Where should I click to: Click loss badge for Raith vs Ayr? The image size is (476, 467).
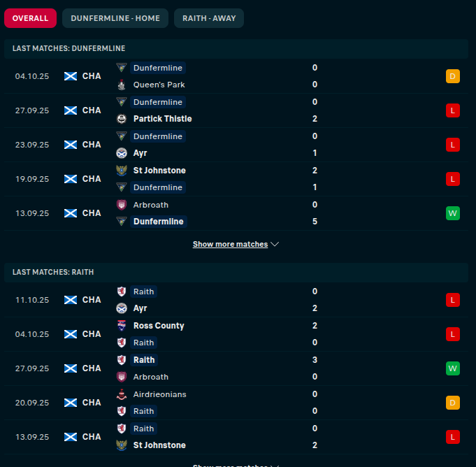click(452, 300)
